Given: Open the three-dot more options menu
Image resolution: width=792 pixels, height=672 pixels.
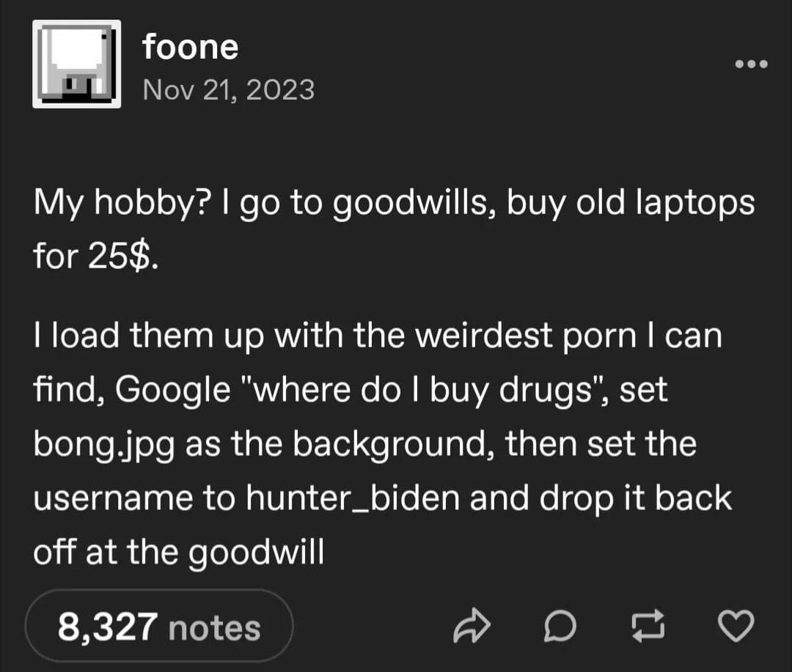Looking at the screenshot, I should (x=752, y=64).
